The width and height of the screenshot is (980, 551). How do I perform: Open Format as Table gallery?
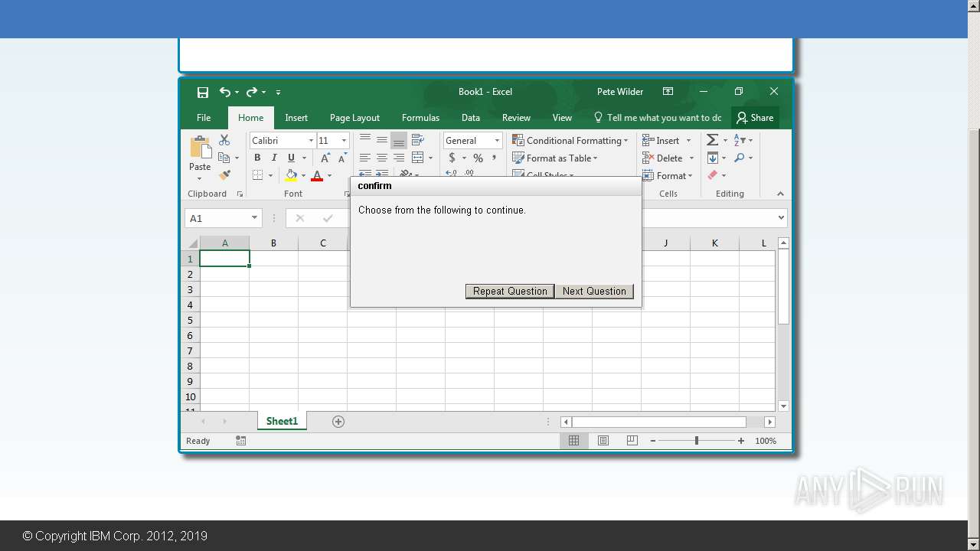click(555, 158)
